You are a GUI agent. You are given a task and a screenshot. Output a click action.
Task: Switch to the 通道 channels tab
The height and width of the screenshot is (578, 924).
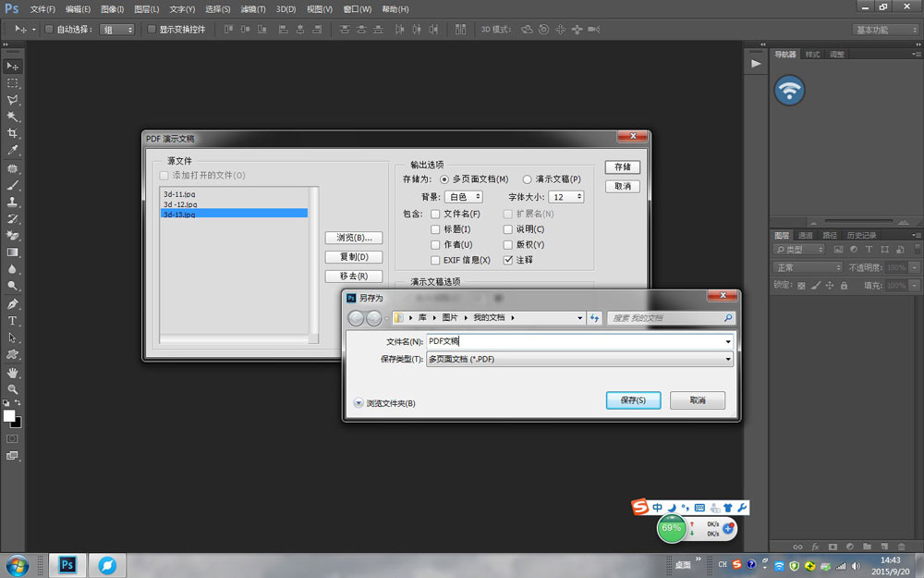click(806, 235)
